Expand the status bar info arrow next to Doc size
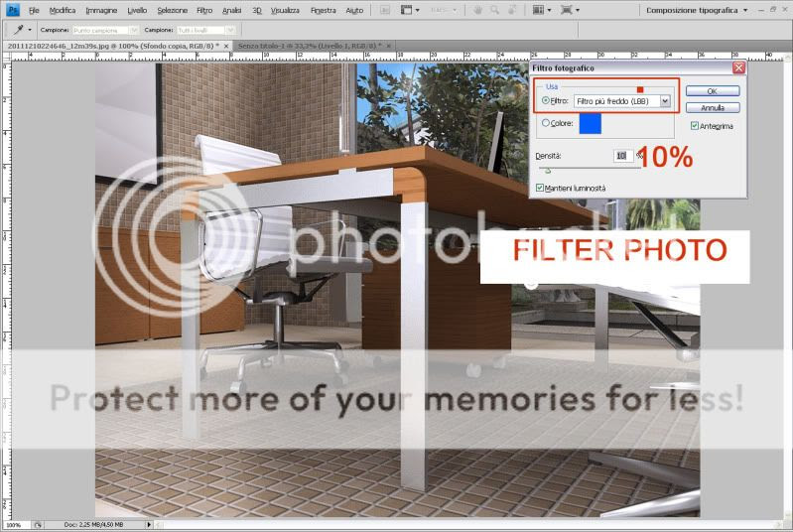This screenshot has width=793, height=532. pos(149,525)
